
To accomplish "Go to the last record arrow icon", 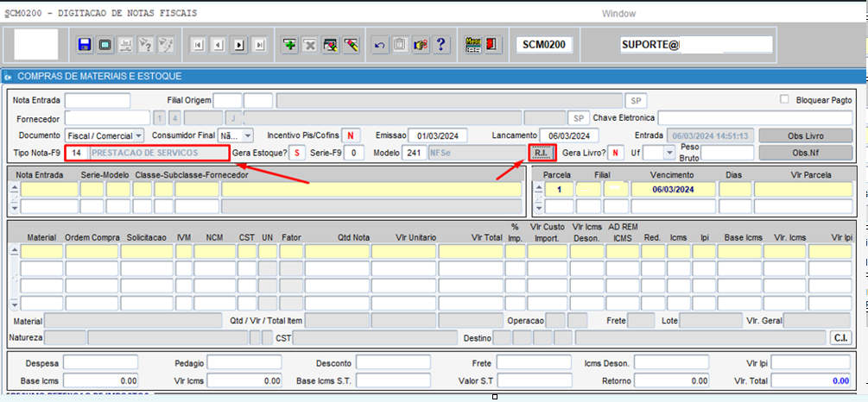I will point(260,46).
